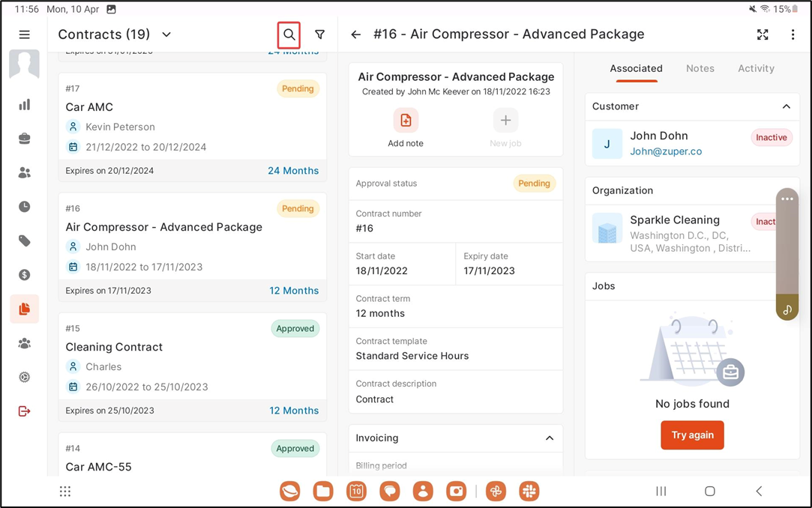Open the contracts filter icon

[320, 34]
